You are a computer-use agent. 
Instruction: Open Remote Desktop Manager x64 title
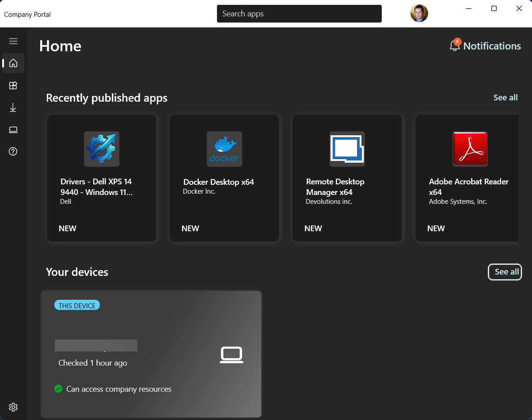[x=335, y=187]
